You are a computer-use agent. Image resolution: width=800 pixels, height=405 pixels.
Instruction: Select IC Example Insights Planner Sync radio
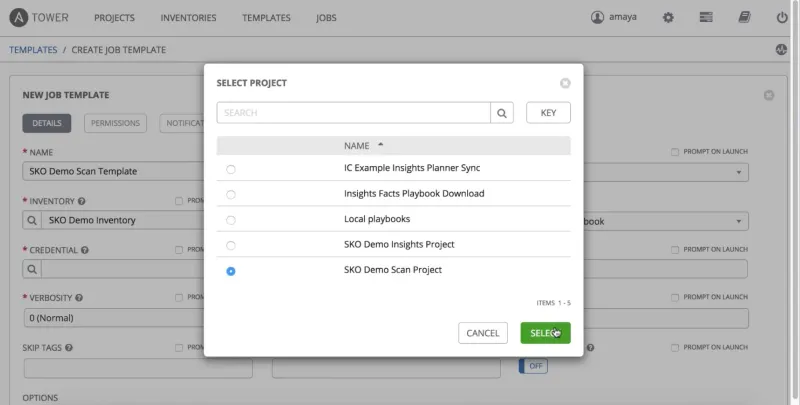click(x=231, y=169)
